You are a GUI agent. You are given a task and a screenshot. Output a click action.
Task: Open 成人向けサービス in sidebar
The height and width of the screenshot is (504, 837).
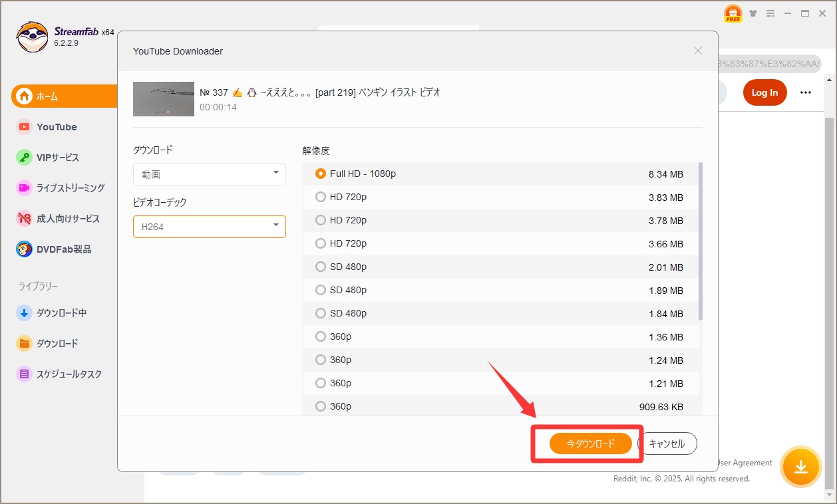[68, 218]
